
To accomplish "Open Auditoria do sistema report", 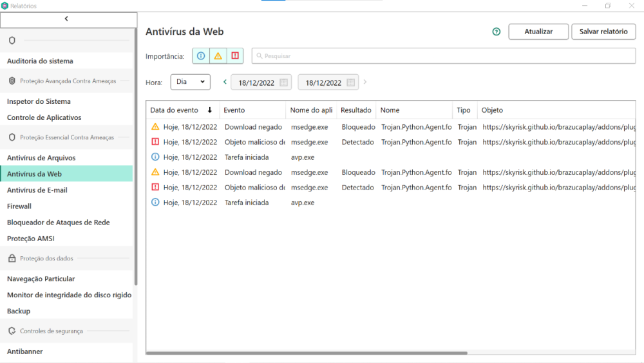I will [40, 61].
